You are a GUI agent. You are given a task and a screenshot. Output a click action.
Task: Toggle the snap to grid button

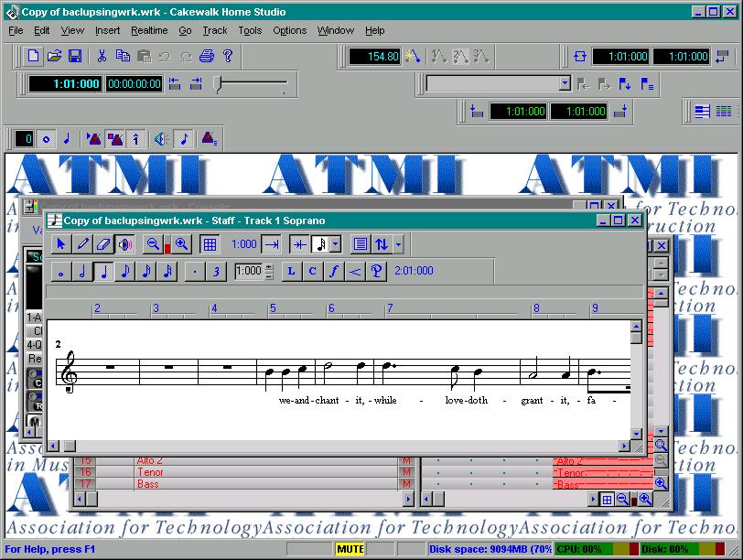tap(210, 244)
